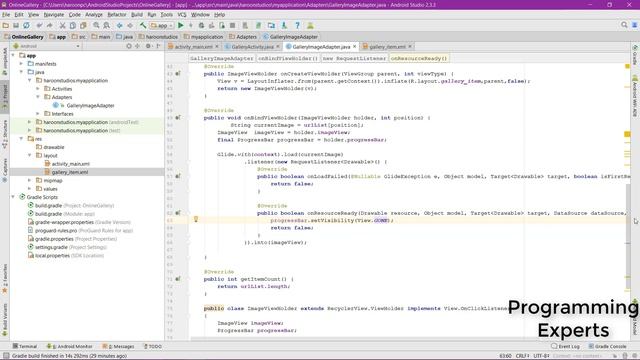
Task: Click the Cut scissors icon
Action: coord(62,25)
